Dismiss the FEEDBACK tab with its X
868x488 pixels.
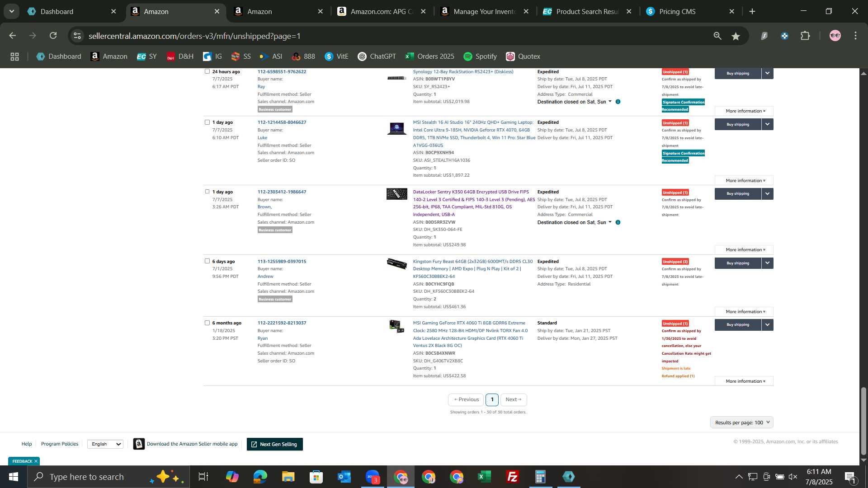[x=36, y=461]
